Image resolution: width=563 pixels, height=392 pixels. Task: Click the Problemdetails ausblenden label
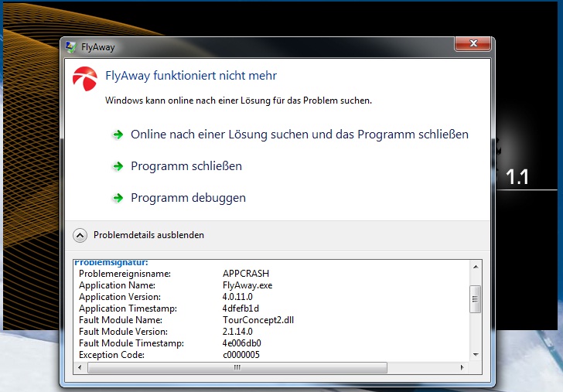click(x=148, y=235)
